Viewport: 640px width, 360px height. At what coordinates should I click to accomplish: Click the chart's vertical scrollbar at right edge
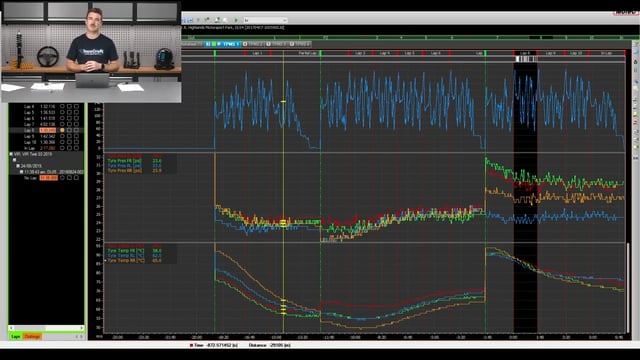[628, 288]
